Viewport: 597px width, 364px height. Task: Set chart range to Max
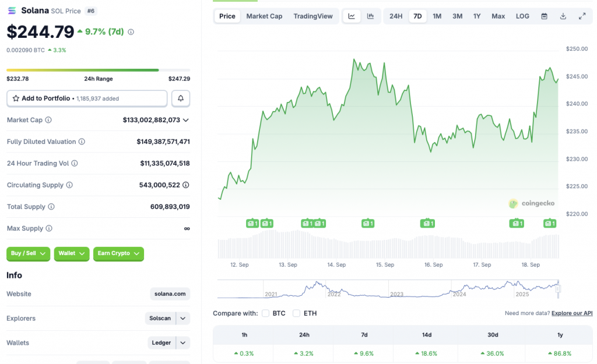[498, 16]
